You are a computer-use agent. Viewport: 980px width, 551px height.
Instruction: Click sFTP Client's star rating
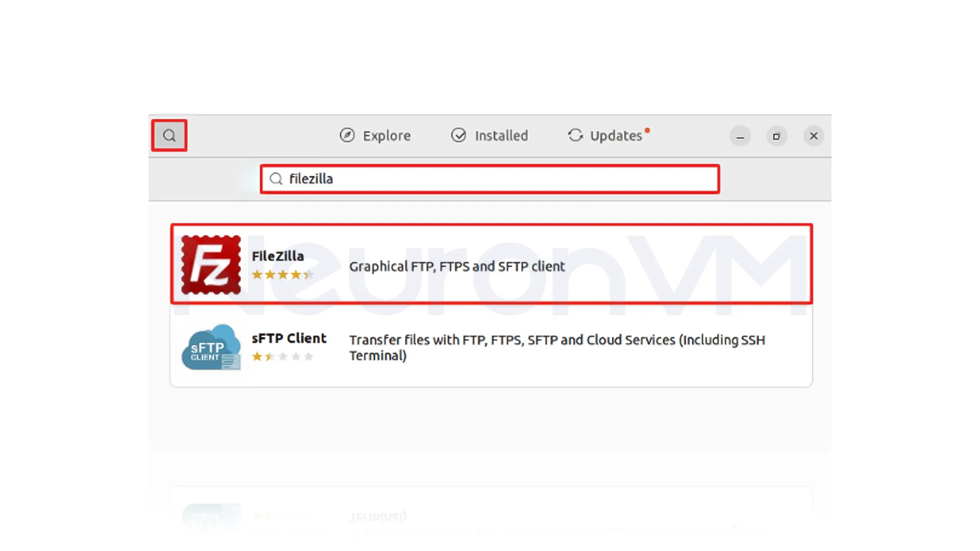click(x=282, y=357)
